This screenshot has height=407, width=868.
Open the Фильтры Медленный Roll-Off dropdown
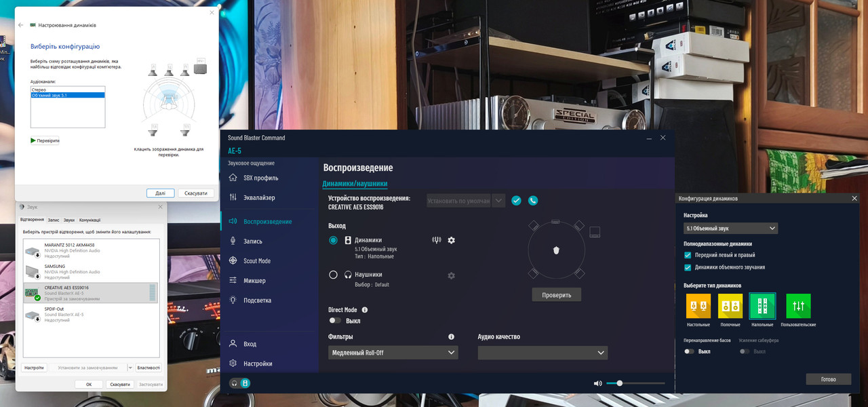(x=393, y=353)
